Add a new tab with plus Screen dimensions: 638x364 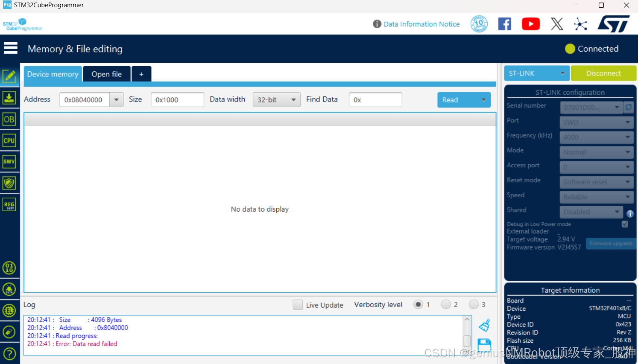[141, 74]
